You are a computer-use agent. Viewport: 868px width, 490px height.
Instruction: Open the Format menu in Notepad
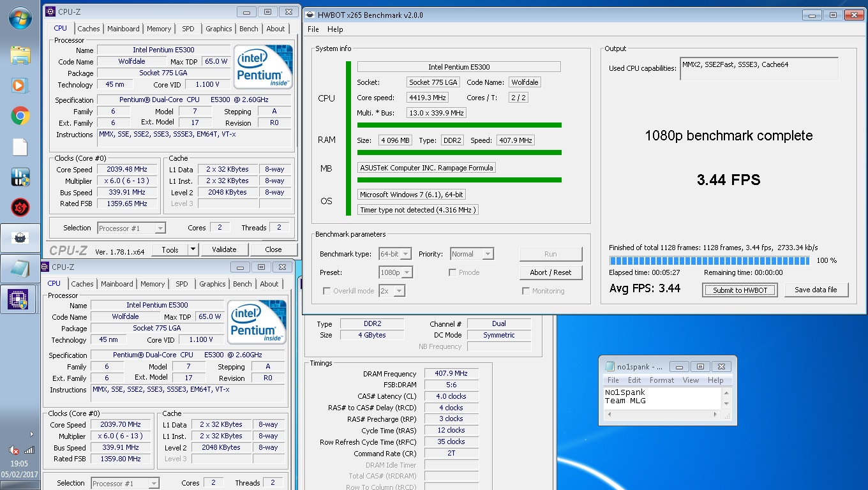coord(662,380)
